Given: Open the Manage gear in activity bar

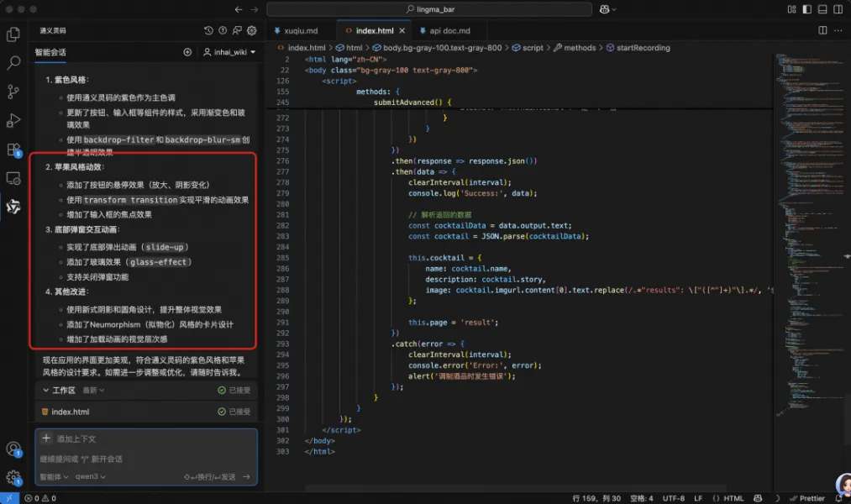Looking at the screenshot, I should tap(13, 478).
